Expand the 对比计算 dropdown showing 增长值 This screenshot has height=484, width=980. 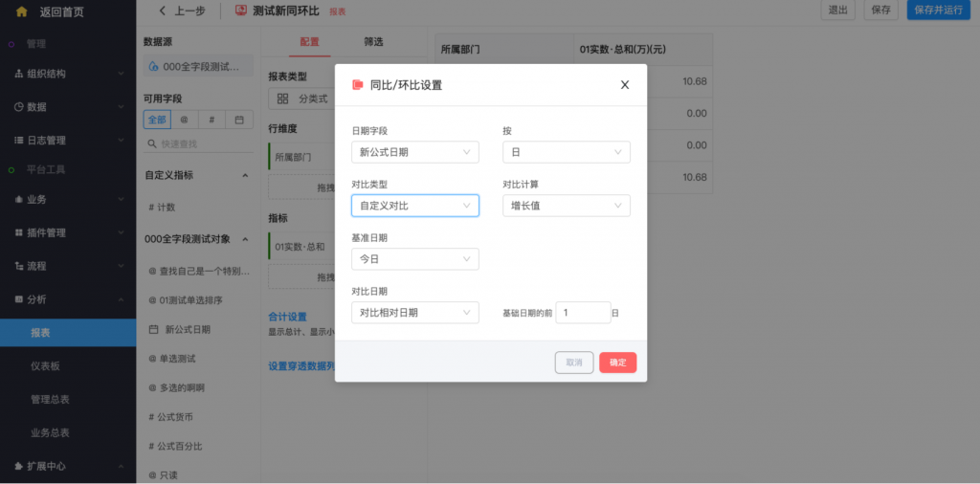tap(566, 206)
